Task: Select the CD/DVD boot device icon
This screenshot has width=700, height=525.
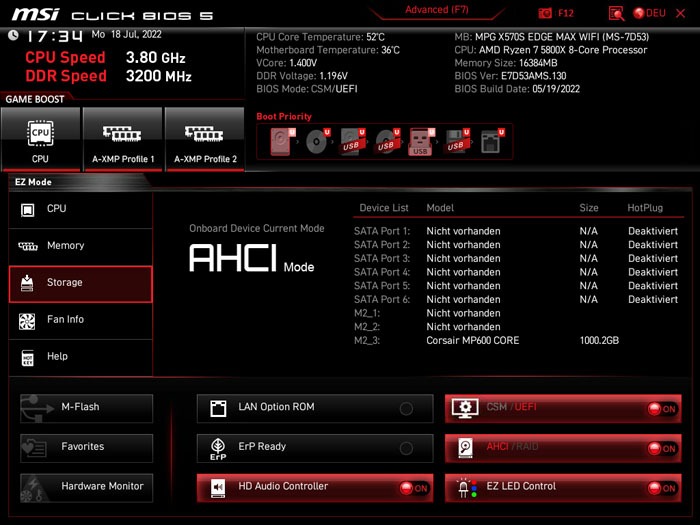Action: (x=317, y=142)
